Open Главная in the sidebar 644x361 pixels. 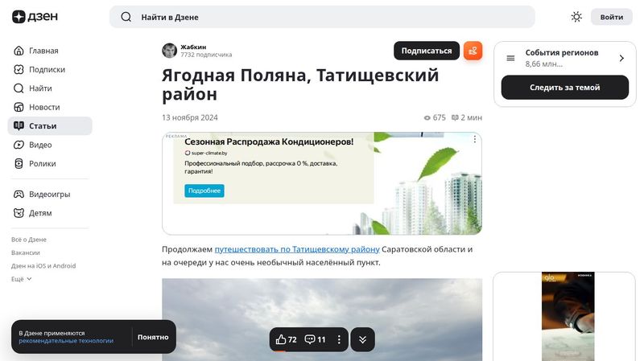coord(43,51)
